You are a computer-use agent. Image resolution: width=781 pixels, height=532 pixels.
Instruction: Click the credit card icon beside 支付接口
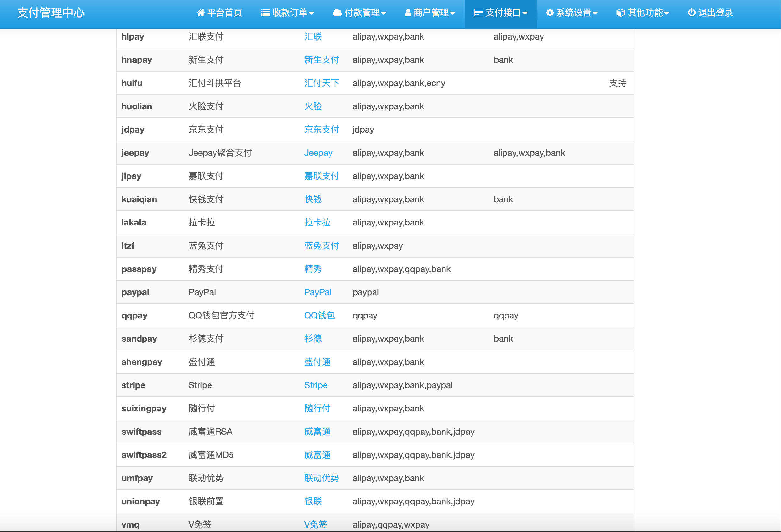(478, 13)
